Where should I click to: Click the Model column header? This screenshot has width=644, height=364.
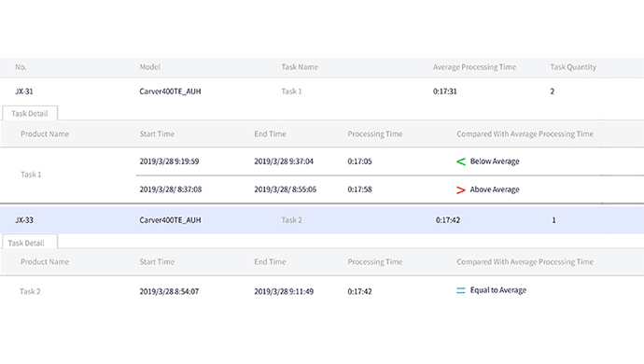(x=150, y=67)
